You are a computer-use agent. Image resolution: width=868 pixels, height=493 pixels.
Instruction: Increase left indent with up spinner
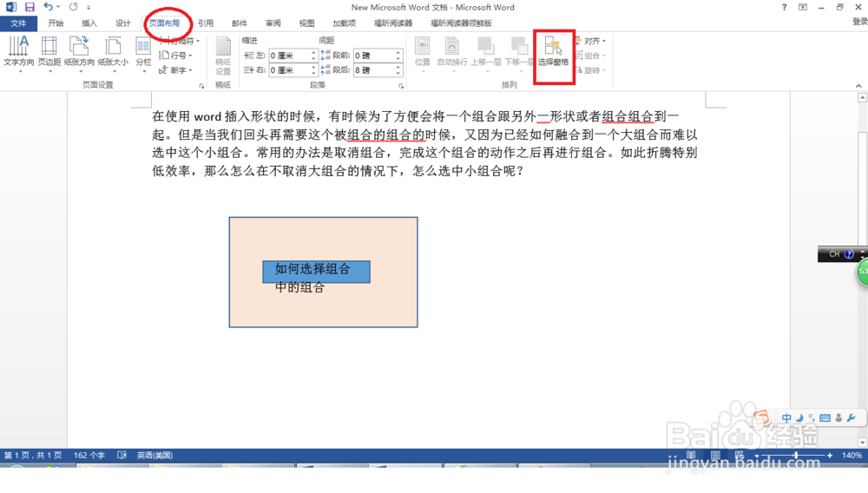pyautogui.click(x=313, y=53)
